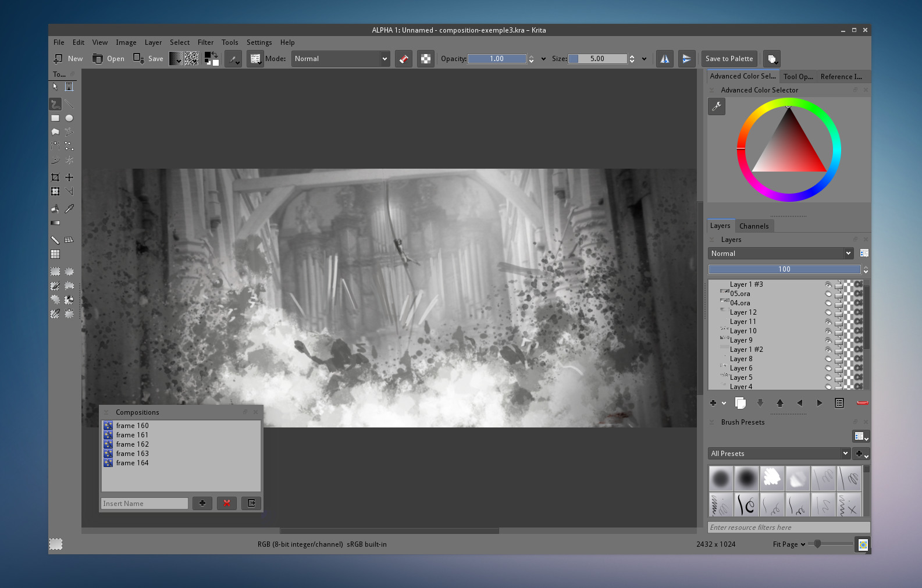
Task: Toggle visibility of Layer 11
Action: tap(828, 322)
